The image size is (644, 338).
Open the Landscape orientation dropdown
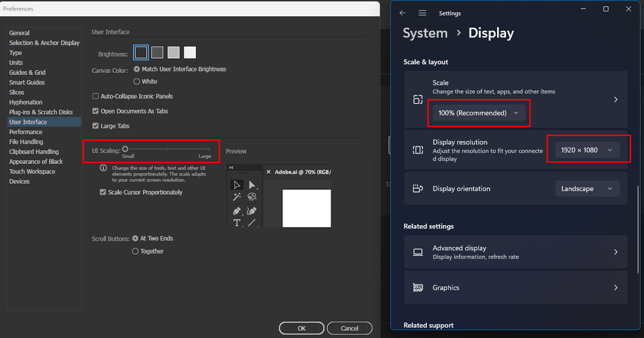coord(587,189)
